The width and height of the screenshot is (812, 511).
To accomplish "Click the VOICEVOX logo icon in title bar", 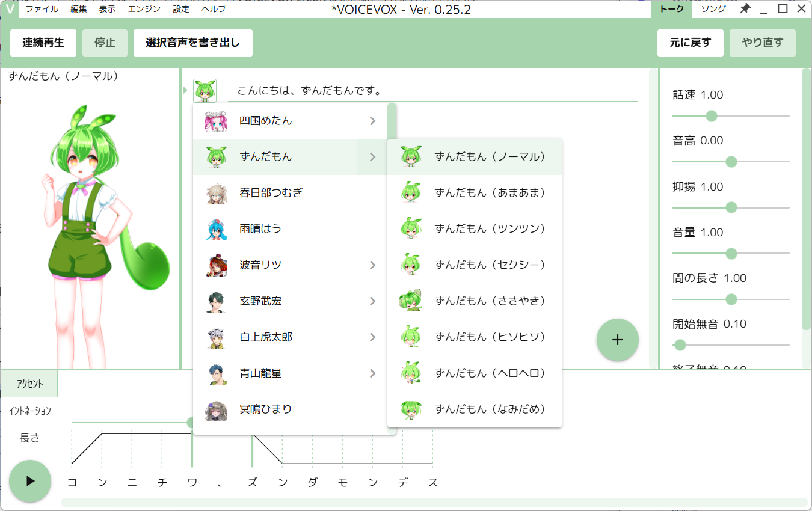I will (x=10, y=9).
